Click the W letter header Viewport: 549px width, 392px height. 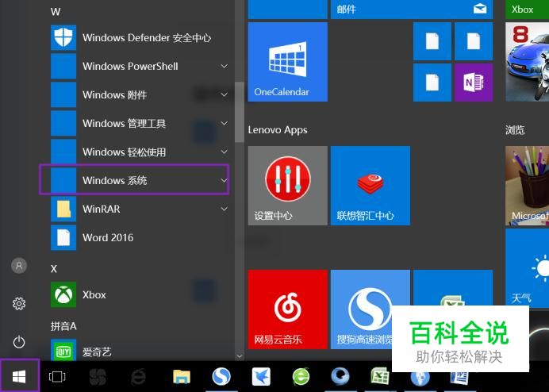56,12
